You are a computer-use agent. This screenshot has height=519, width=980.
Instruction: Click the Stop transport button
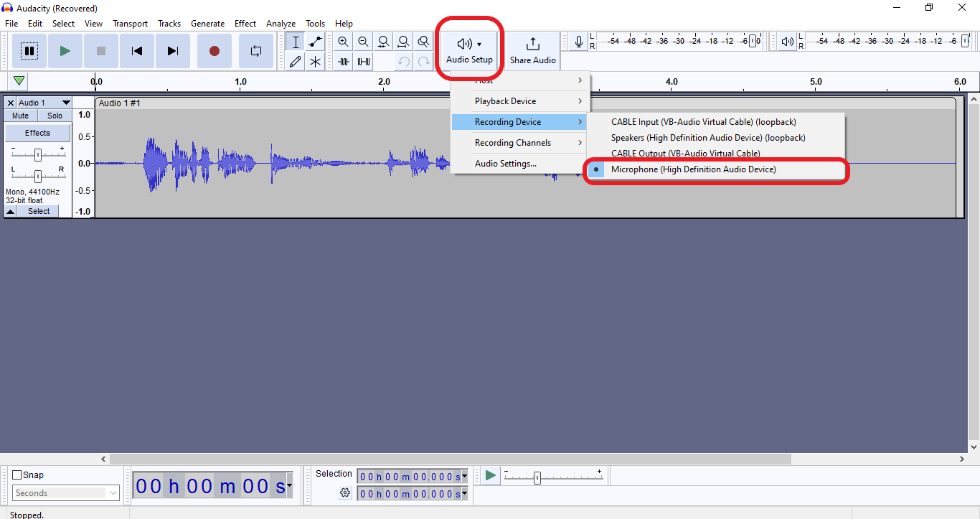(101, 51)
